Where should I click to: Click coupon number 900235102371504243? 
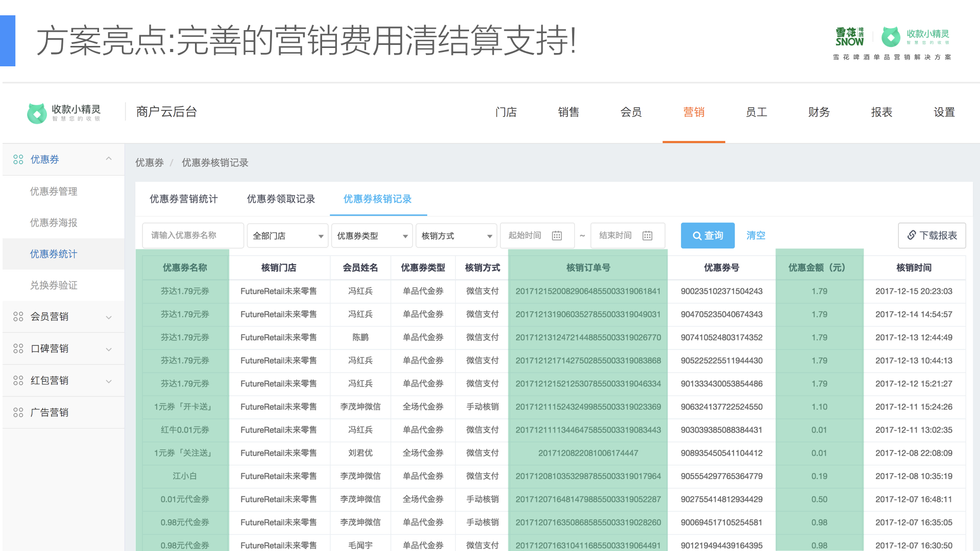pos(721,291)
